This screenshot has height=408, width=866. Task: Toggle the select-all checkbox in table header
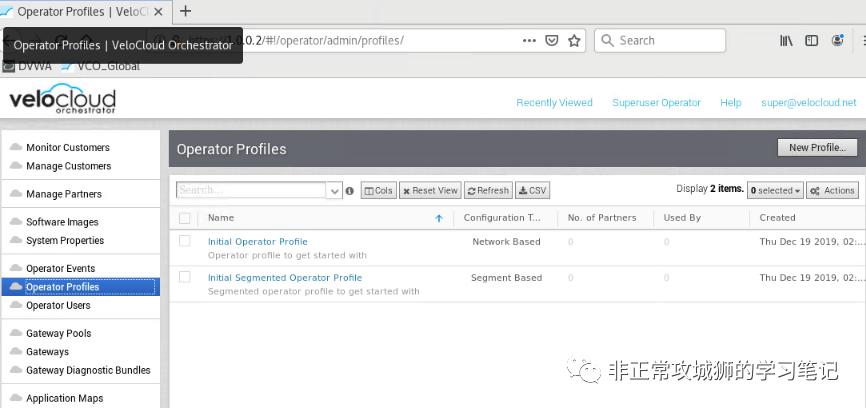coord(184,218)
